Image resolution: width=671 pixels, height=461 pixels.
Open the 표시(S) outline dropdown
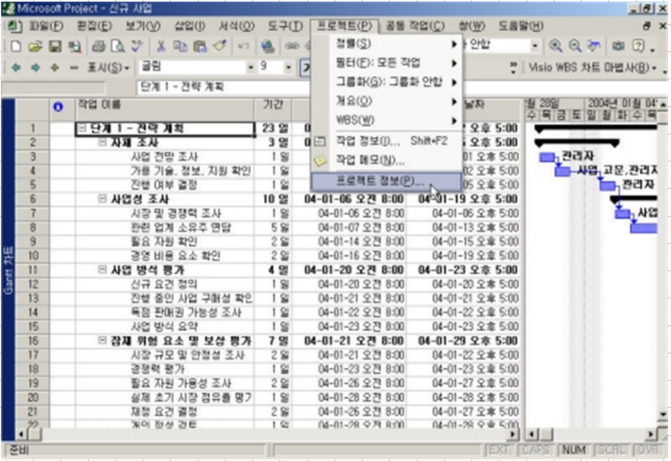tap(108, 67)
